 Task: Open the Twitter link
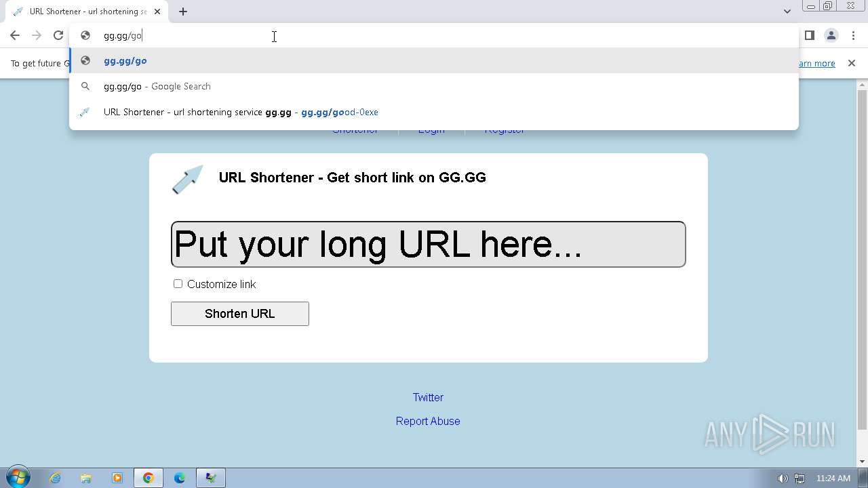click(428, 397)
